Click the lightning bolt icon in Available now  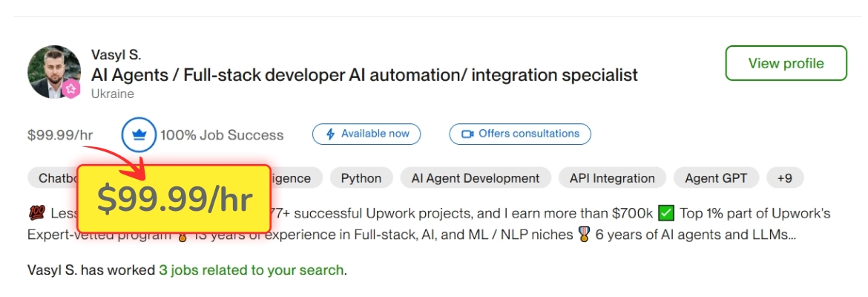pos(330,134)
